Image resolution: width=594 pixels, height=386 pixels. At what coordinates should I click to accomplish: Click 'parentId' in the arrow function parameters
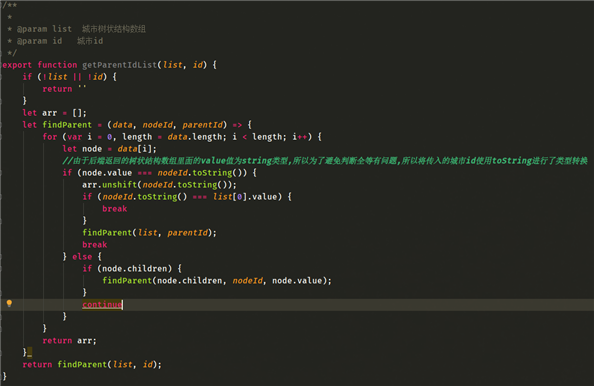click(203, 125)
